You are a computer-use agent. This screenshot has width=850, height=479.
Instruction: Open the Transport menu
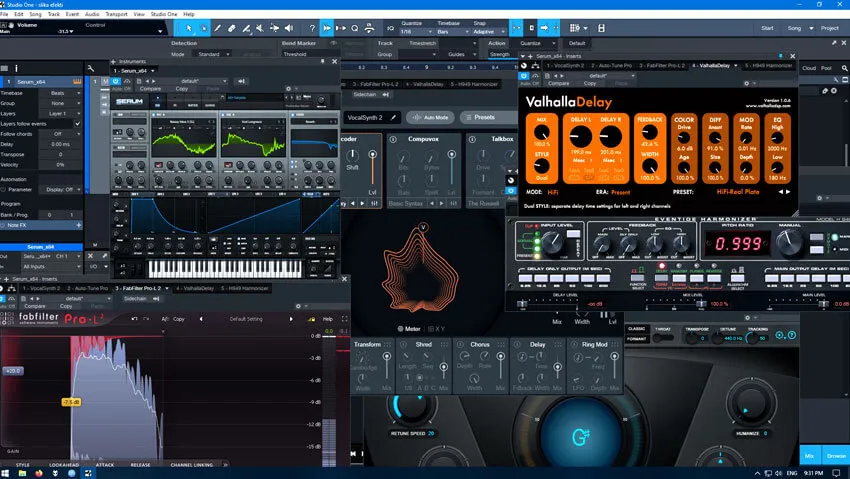coord(117,14)
